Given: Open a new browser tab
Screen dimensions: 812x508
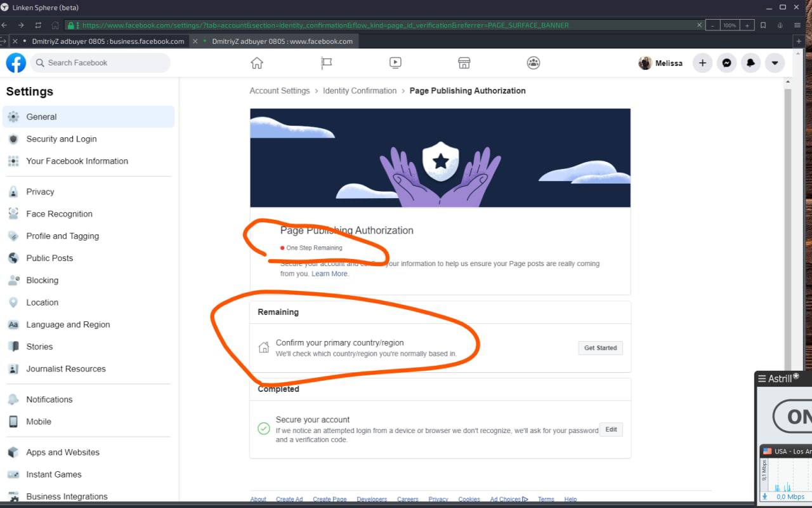Looking at the screenshot, I should tap(799, 41).
